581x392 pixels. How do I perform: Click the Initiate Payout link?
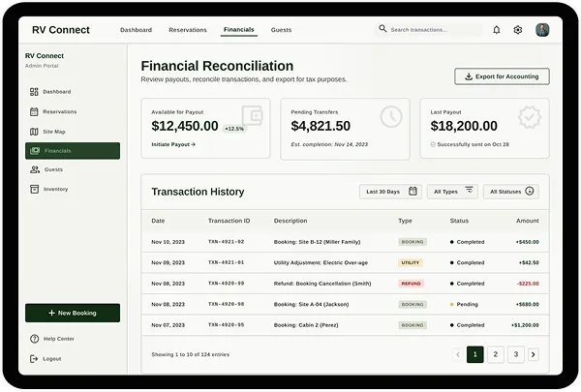[x=173, y=144]
